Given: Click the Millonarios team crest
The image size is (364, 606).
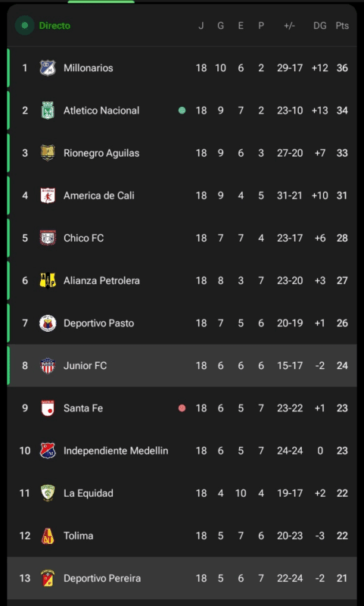Looking at the screenshot, I should pos(48,68).
